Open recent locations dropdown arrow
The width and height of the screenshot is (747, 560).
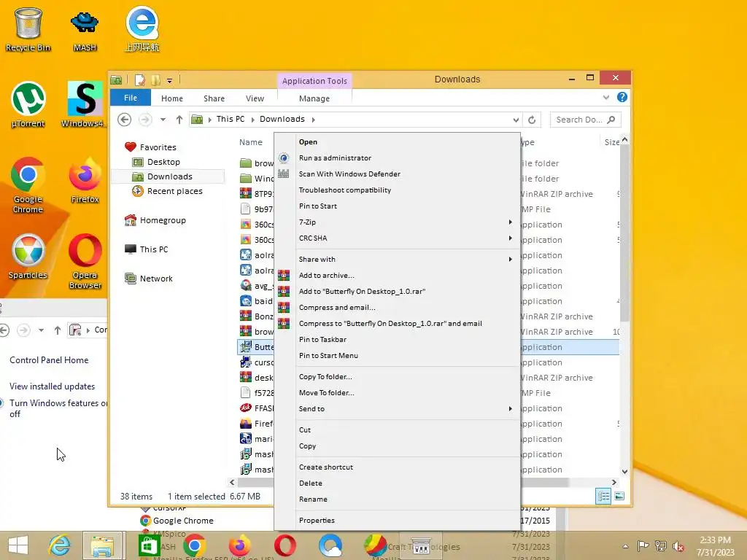163,120
